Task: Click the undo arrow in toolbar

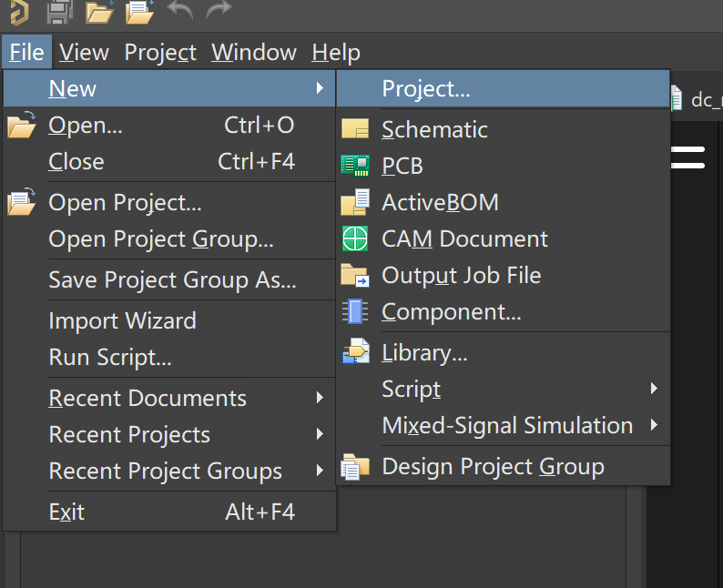Action: tap(180, 12)
